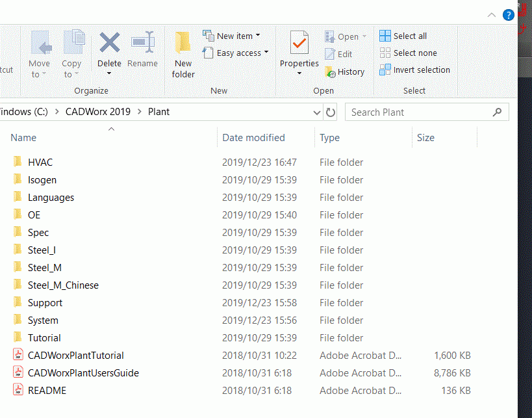Screen dimensions: 532x418
Task: Collapse the ribbon with the up chevron
Action: point(492,15)
